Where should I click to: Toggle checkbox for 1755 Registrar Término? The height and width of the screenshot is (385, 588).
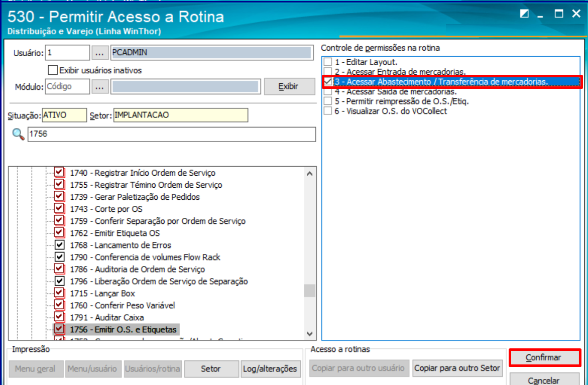(59, 184)
